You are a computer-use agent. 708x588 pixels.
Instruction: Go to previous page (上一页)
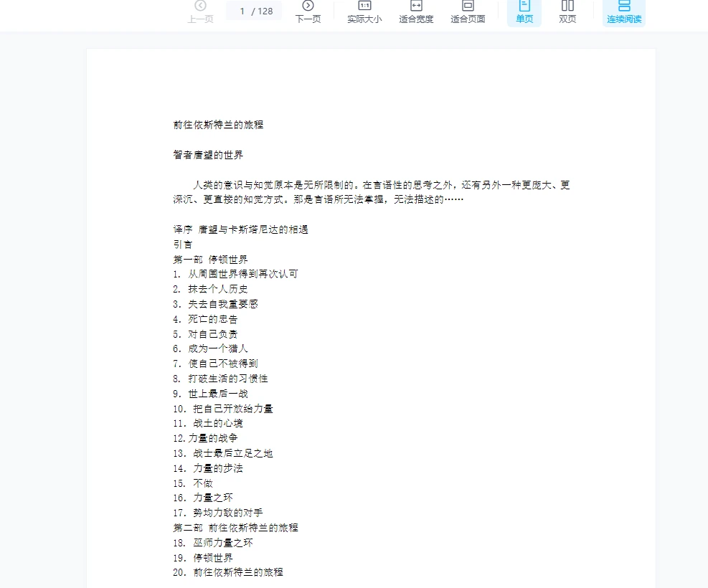[x=200, y=12]
